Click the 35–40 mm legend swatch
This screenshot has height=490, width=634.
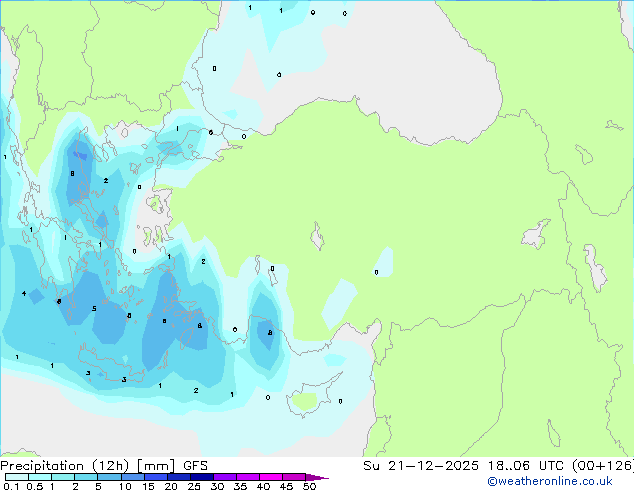(247, 477)
